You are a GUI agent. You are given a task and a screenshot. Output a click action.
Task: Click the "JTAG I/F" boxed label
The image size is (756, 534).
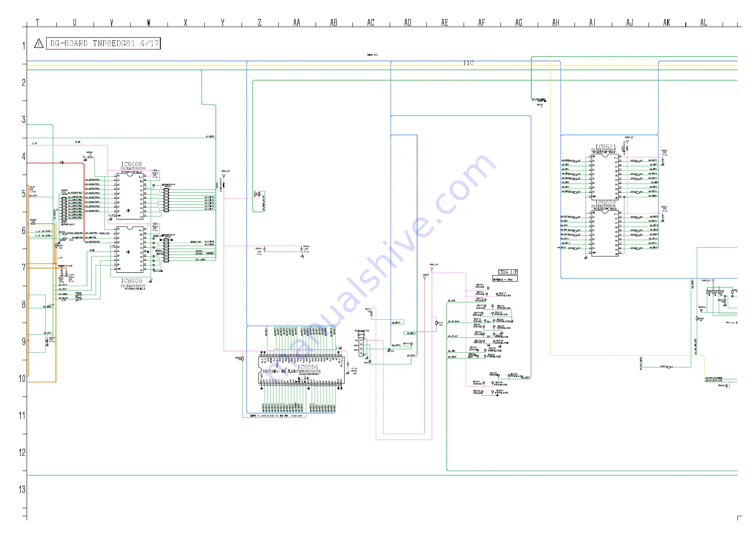click(508, 272)
